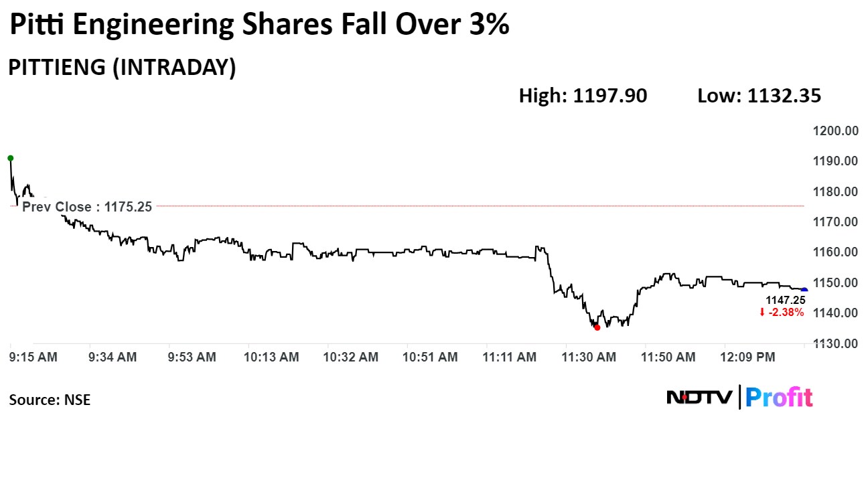Click the Profit logo text

point(779,397)
